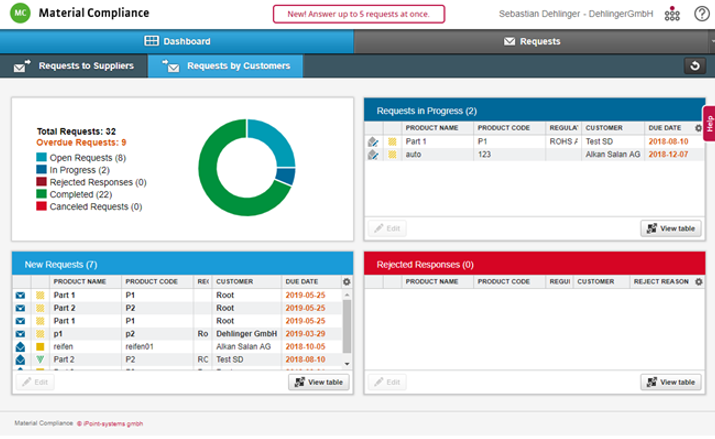Expand the arrow beside Requests tab
Viewport: 715px width, 439px height.
(x=712, y=41)
